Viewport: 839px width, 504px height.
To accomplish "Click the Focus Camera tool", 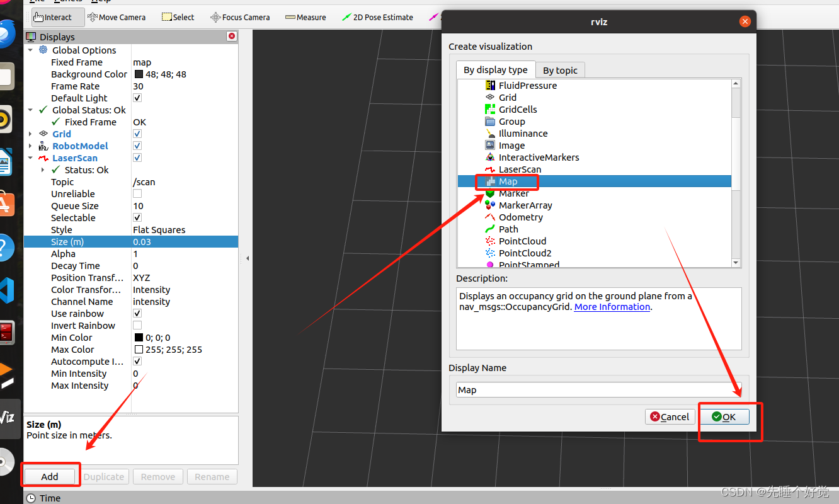I will click(x=240, y=17).
